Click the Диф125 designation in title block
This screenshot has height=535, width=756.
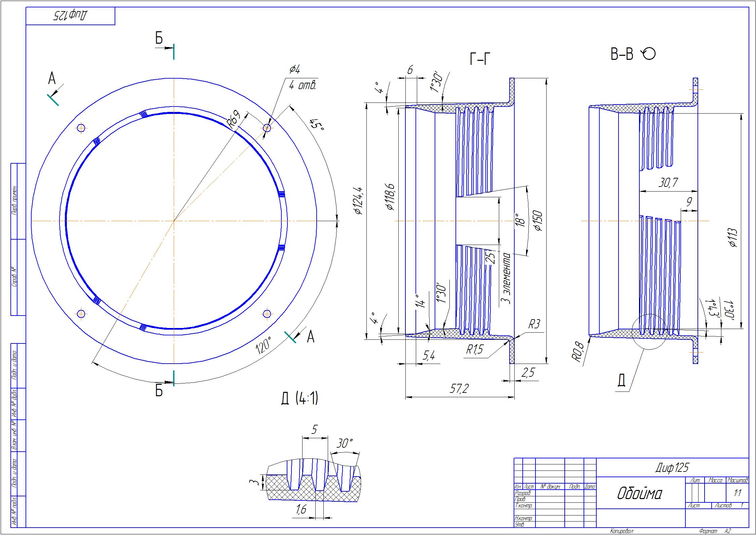pyautogui.click(x=672, y=467)
